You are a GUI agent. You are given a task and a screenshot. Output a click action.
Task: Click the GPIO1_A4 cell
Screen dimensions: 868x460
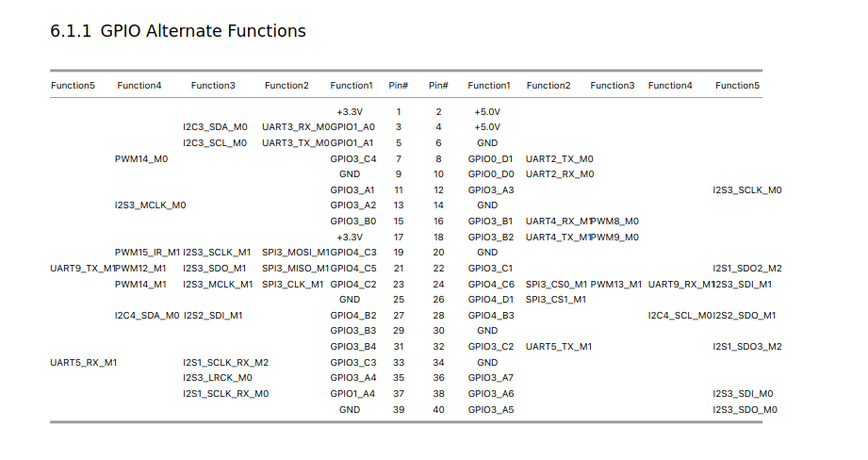[x=352, y=394]
